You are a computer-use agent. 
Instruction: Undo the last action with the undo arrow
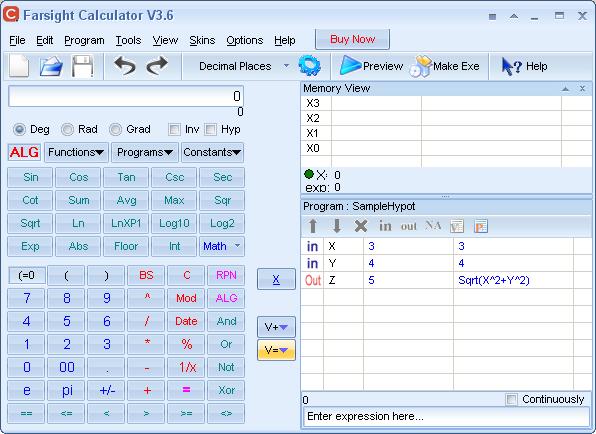click(125, 66)
